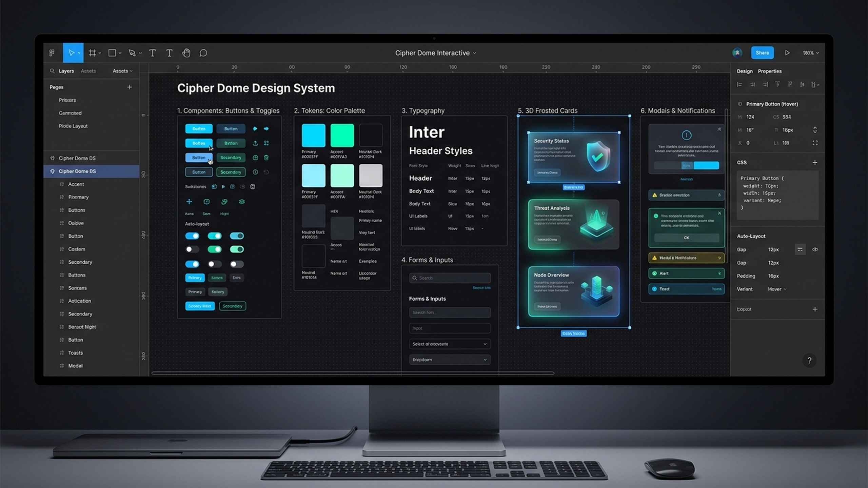This screenshot has height=488, width=868.
Task: Toggle the blue switch in third toggle row
Action: 192,264
